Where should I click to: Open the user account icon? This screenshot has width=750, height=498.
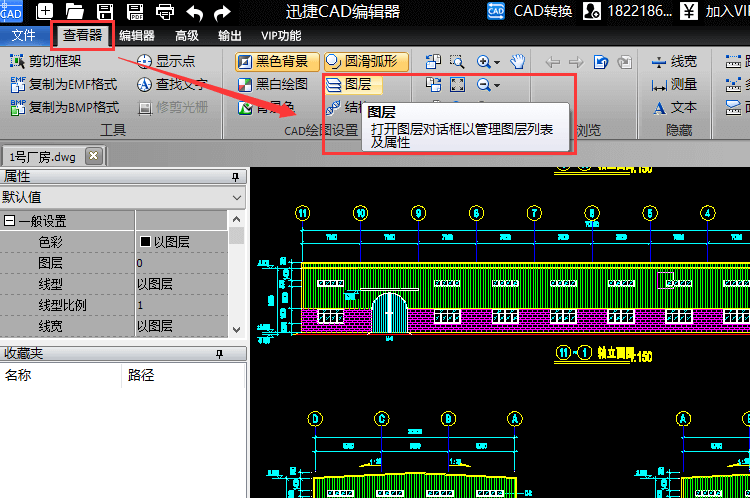tap(592, 11)
